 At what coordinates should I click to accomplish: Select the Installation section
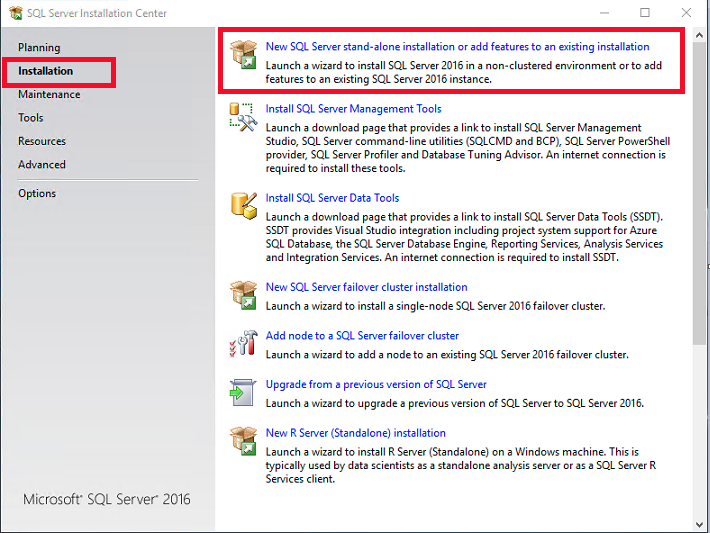[x=45, y=71]
